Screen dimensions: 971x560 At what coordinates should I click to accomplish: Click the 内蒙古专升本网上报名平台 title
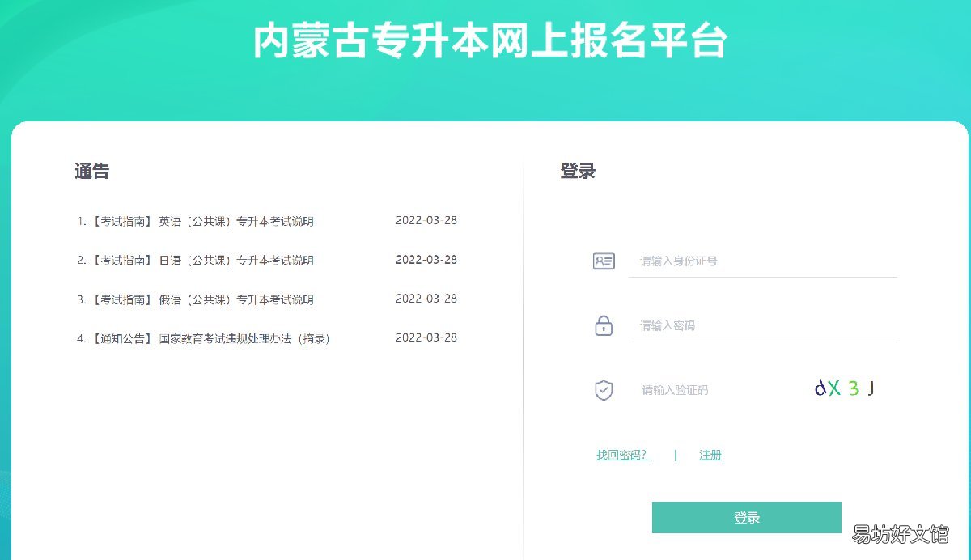490,40
